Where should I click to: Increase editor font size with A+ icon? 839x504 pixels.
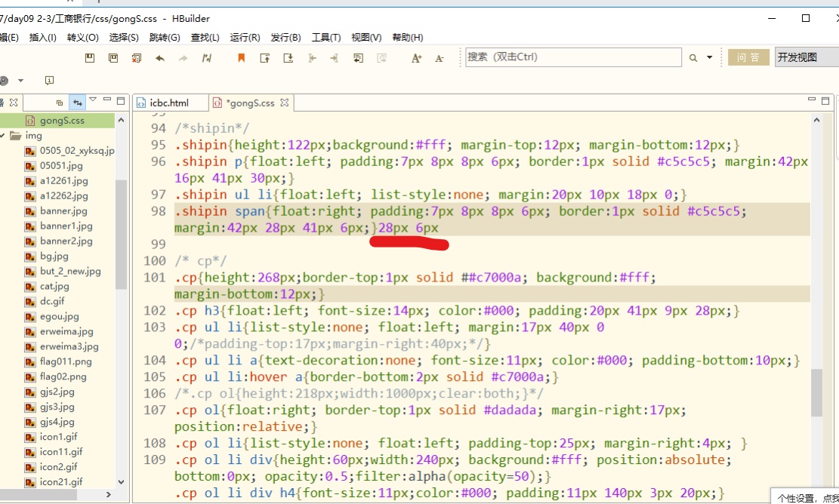(416, 58)
